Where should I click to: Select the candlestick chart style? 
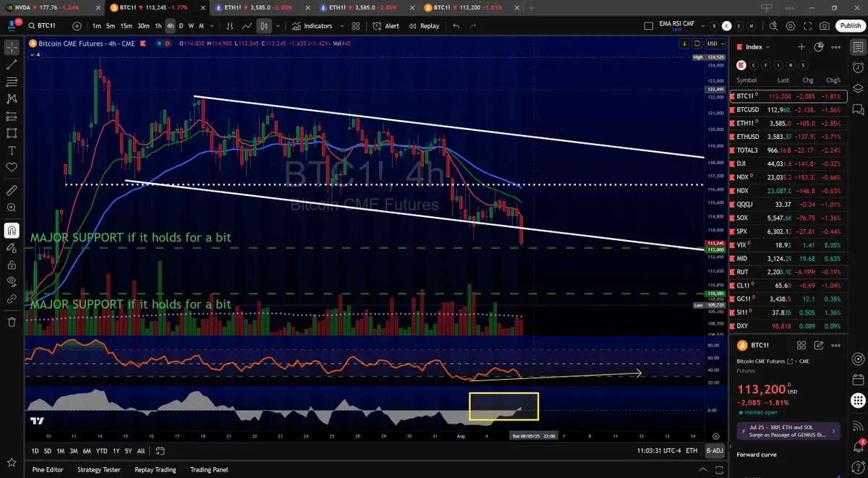pos(264,26)
